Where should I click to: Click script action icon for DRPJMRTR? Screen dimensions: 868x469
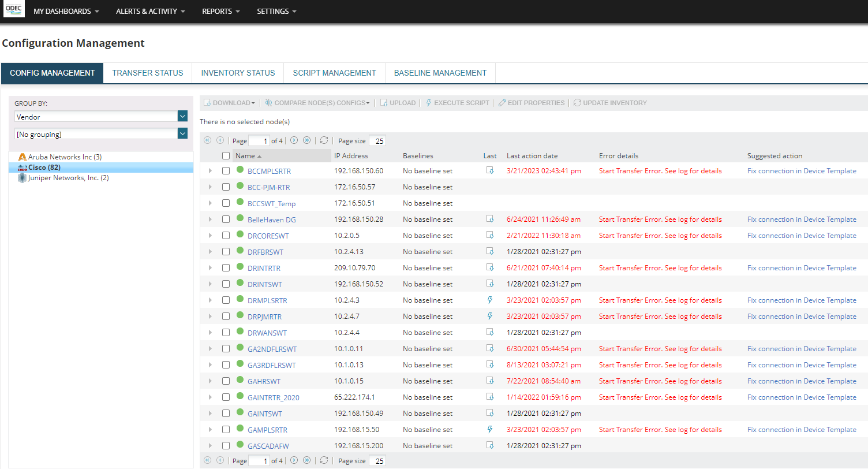tap(490, 316)
